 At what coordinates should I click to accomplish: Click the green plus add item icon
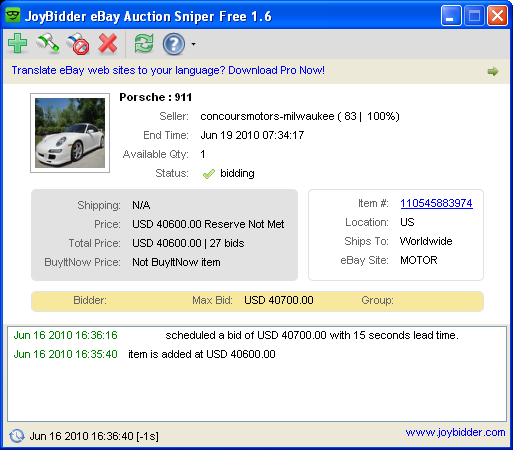(17, 43)
